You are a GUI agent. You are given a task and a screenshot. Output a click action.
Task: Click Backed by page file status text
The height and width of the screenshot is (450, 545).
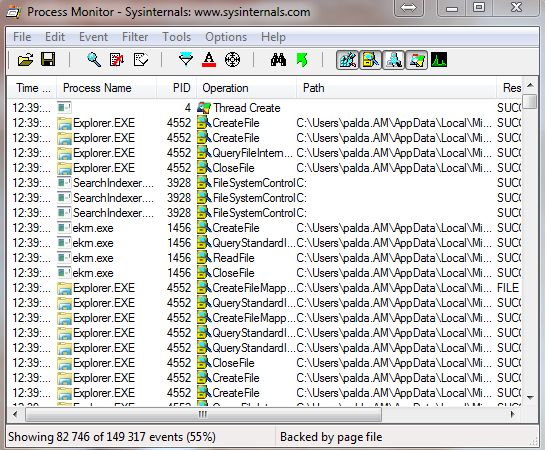click(x=331, y=437)
